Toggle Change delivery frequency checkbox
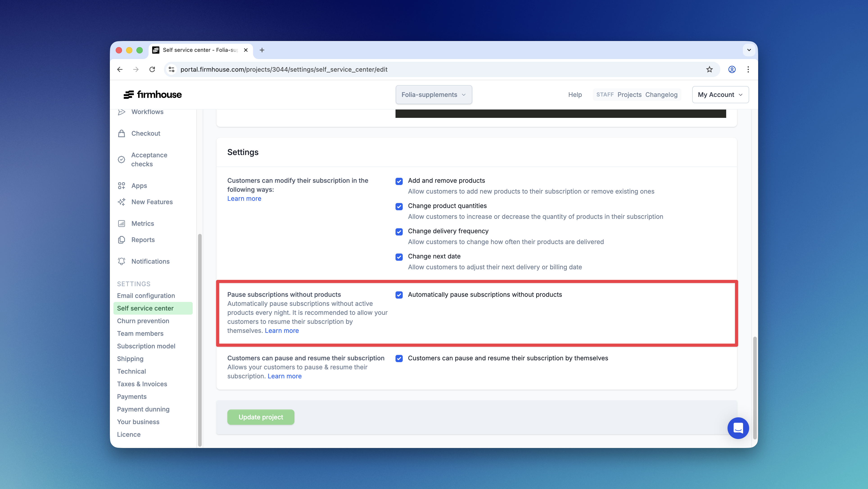Image resolution: width=868 pixels, height=489 pixels. pos(399,232)
